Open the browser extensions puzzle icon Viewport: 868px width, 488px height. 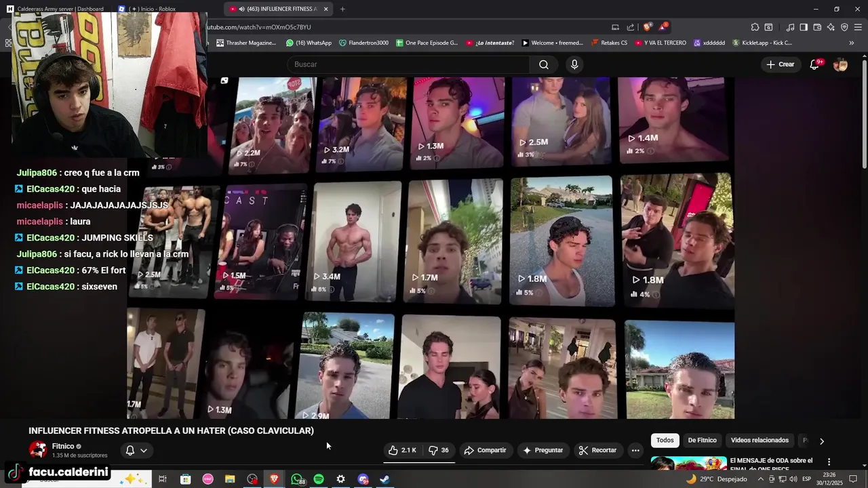pos(755,27)
